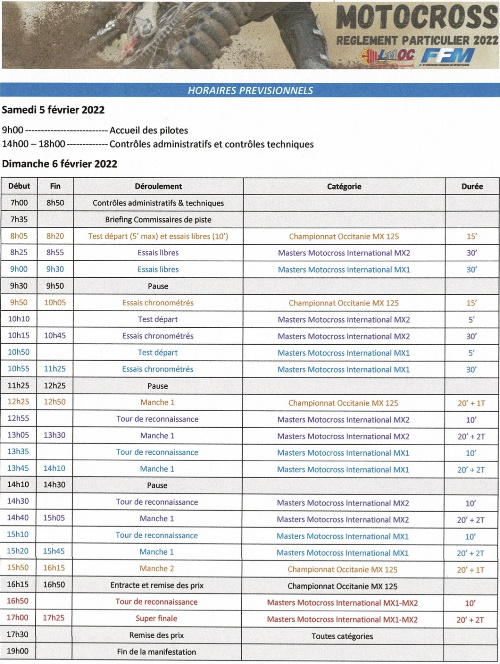Viewport: 500px width, 664px height.
Task: Click the '12h25' end time of the pause
Action: [55, 386]
